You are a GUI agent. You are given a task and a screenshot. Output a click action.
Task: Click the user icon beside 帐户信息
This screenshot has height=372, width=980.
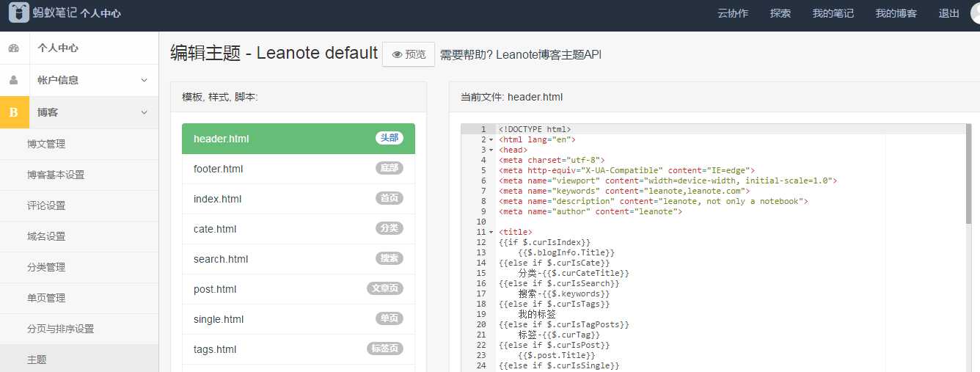(13, 80)
